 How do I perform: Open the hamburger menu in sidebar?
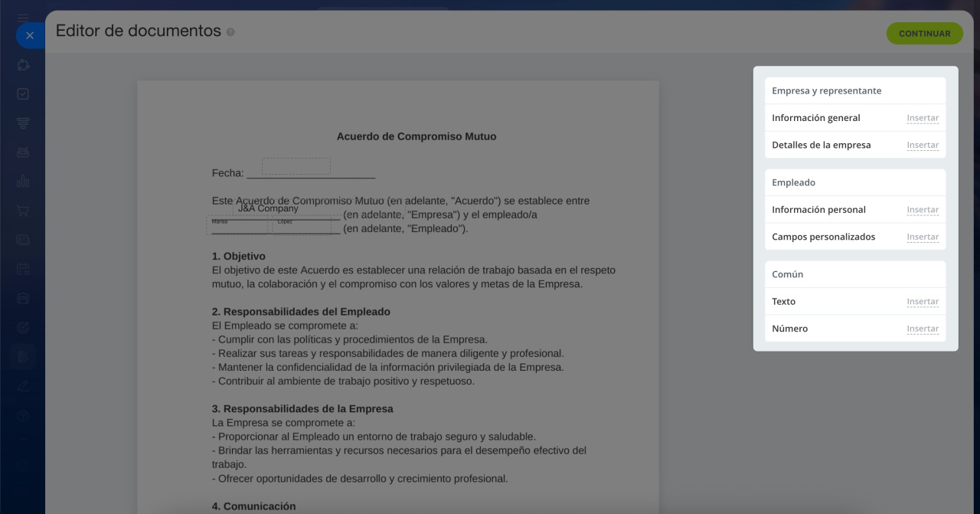[23, 17]
